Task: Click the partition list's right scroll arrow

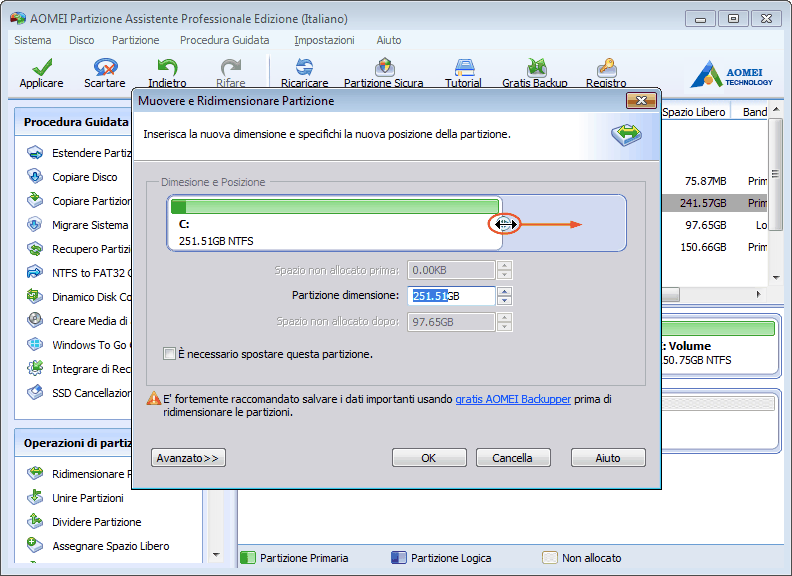Action: [758, 294]
